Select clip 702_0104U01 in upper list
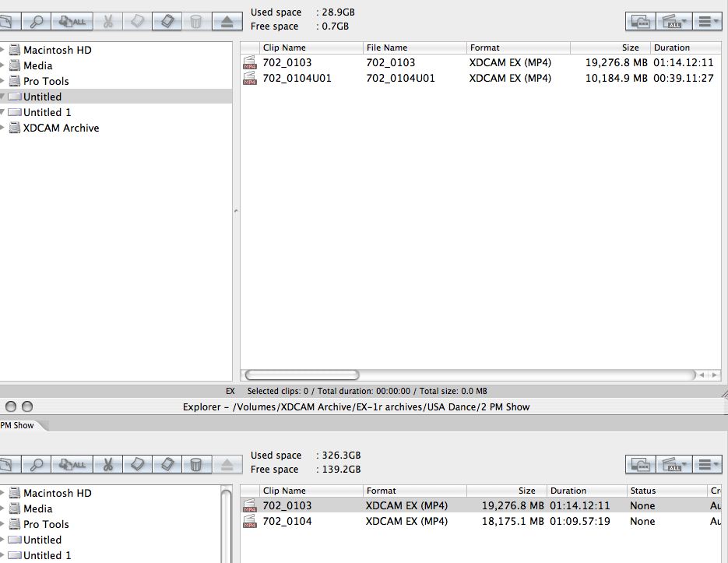 click(x=480, y=78)
